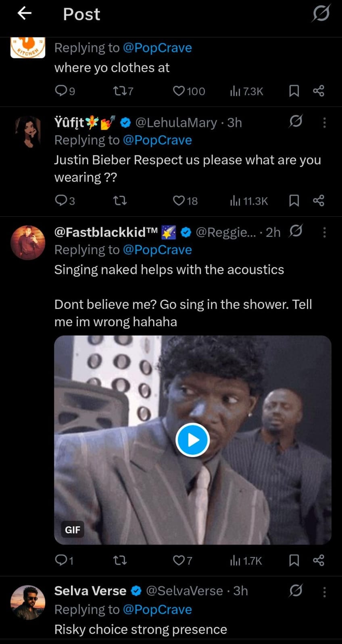
Task: Tap the Grok icon in the header
Action: click(x=321, y=14)
